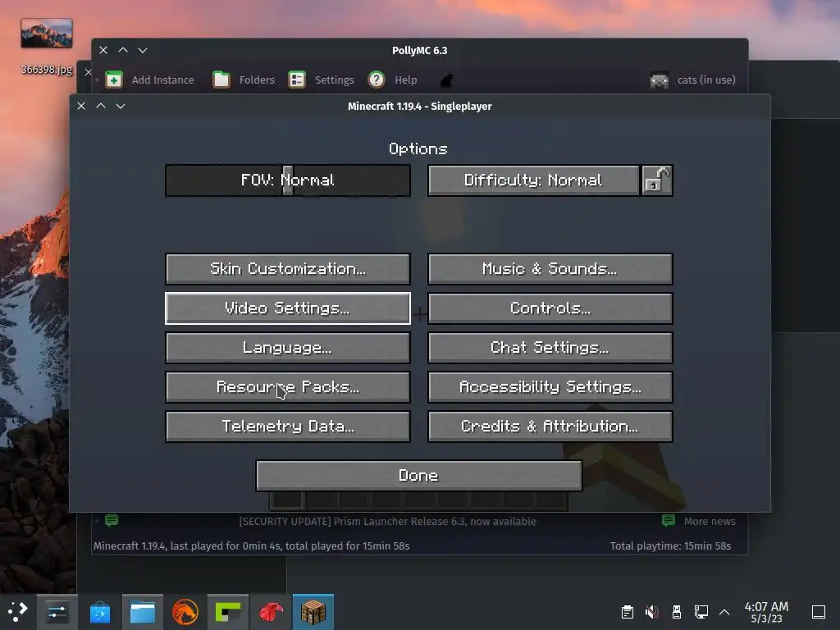Expand hidden system tray icons
840x630 pixels.
[x=724, y=612]
